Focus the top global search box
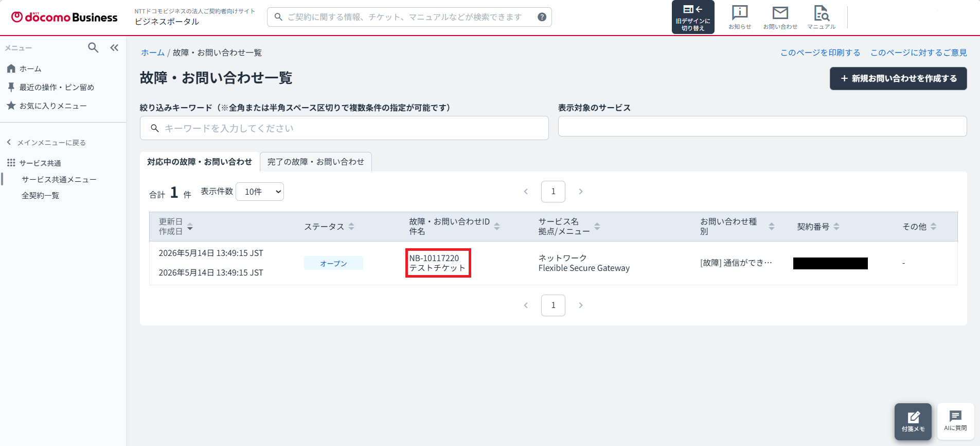 [x=409, y=17]
